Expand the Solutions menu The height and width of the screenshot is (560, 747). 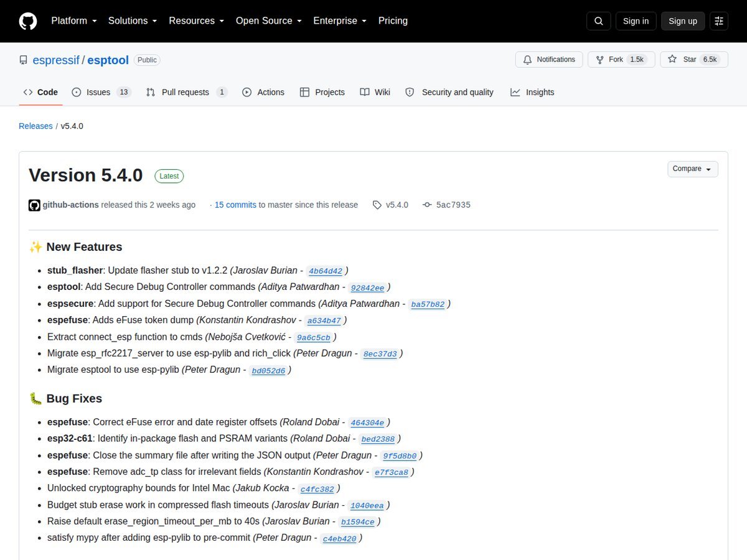(133, 21)
